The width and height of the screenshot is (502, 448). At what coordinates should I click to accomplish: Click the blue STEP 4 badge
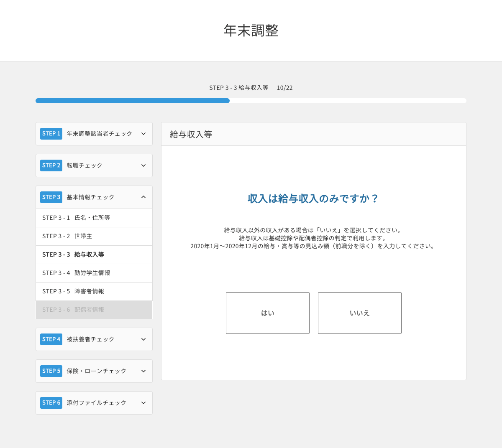pos(51,339)
